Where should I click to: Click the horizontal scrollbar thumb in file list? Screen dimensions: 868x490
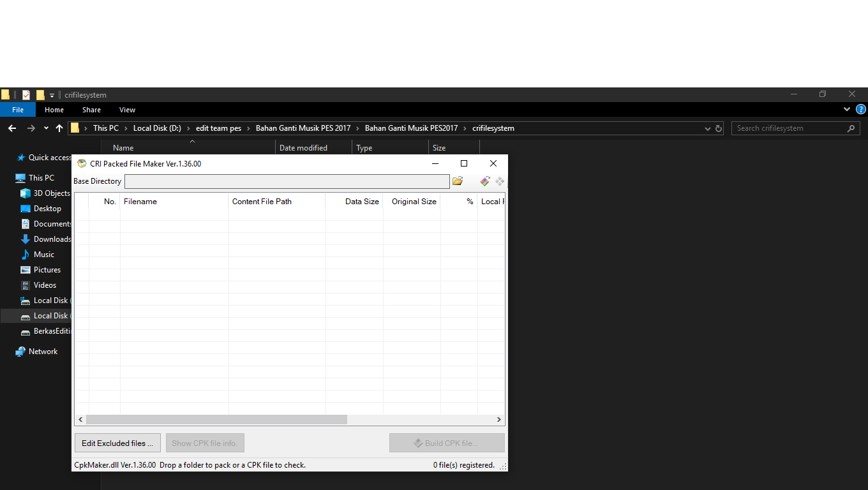217,420
